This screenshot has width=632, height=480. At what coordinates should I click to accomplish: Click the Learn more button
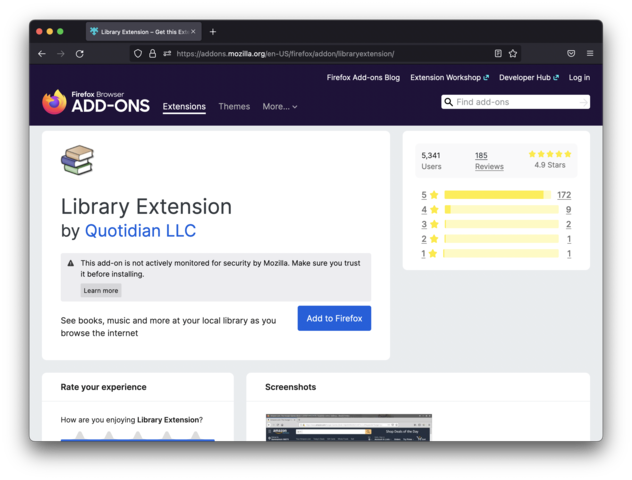[101, 291]
